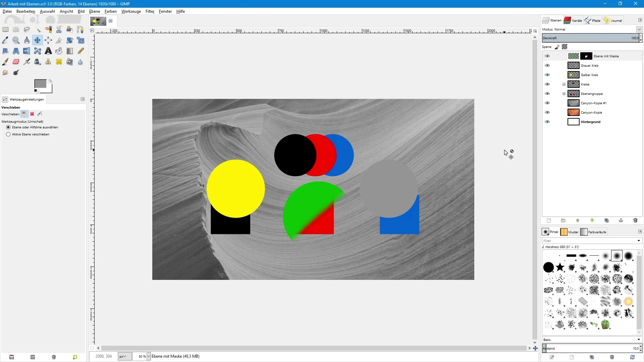Open the brush Filter dropdown arrow

(639, 241)
